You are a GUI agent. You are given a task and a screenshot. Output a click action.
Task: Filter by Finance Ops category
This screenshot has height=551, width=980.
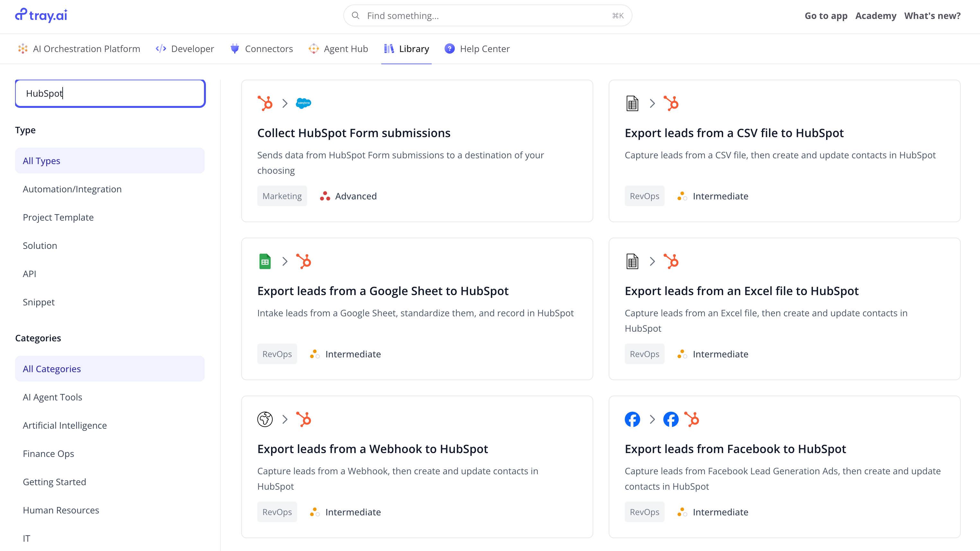coord(48,453)
